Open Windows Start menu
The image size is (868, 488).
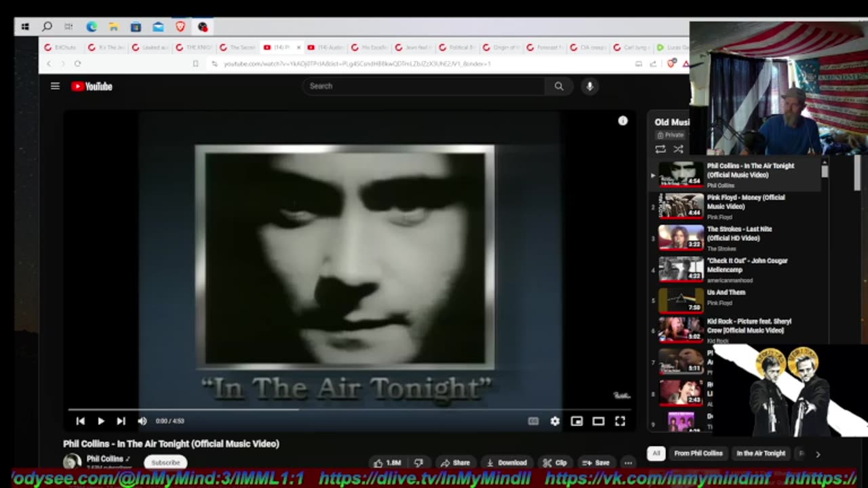25,27
